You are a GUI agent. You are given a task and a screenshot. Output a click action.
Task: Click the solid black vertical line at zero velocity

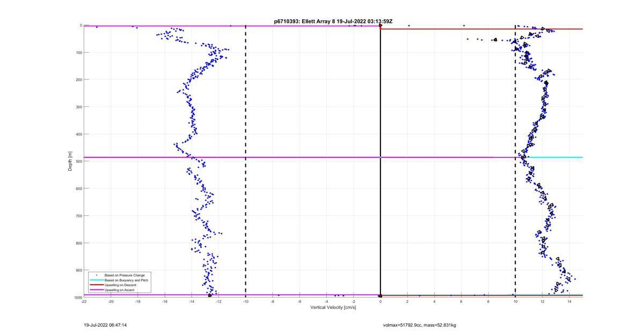380,161
